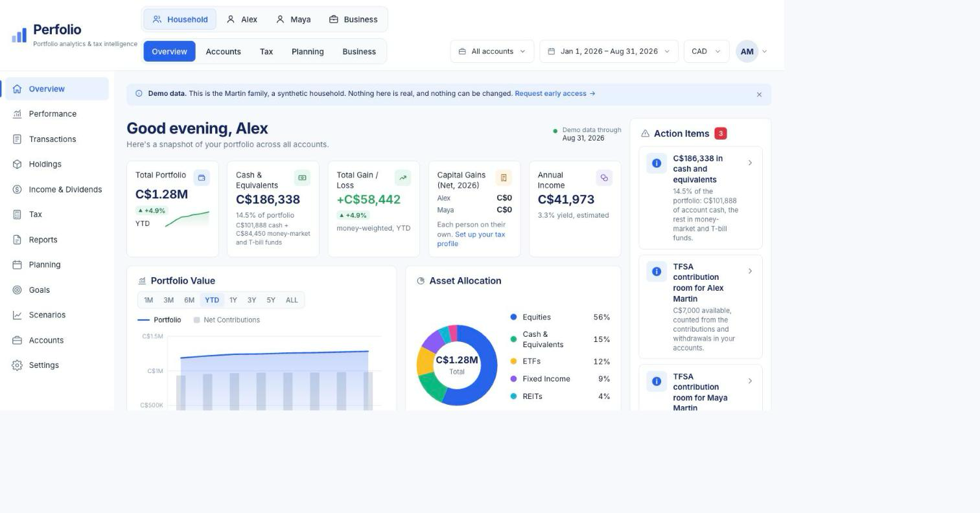This screenshot has height=513, width=980.
Task: Select the Household profile view
Action: [180, 19]
